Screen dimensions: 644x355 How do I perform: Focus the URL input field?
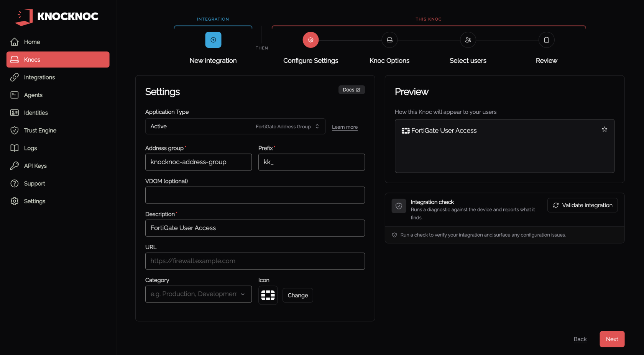pos(255,261)
